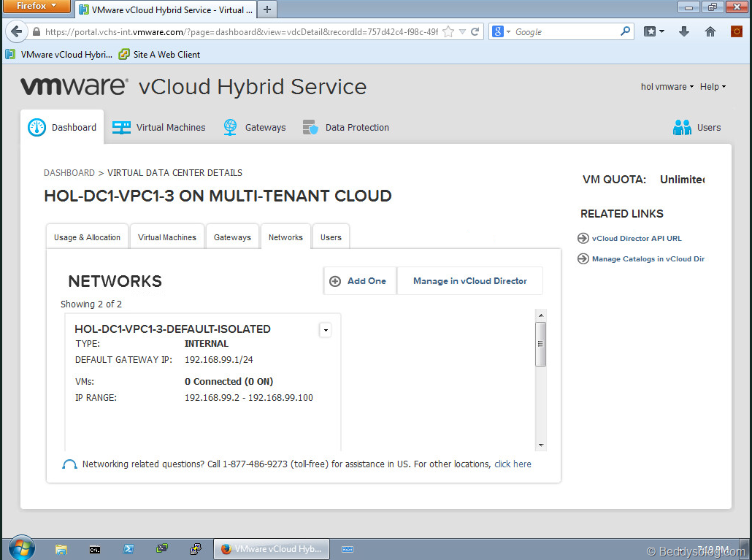The width and height of the screenshot is (752, 560).
Task: Open Manage Catalogs in vCloud Director link
Action: 648,259
